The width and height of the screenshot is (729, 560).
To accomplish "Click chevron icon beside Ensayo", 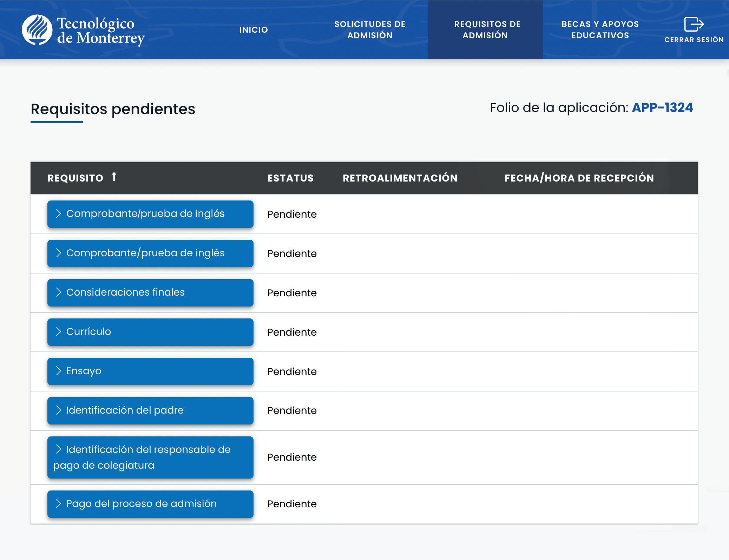I will coord(59,371).
